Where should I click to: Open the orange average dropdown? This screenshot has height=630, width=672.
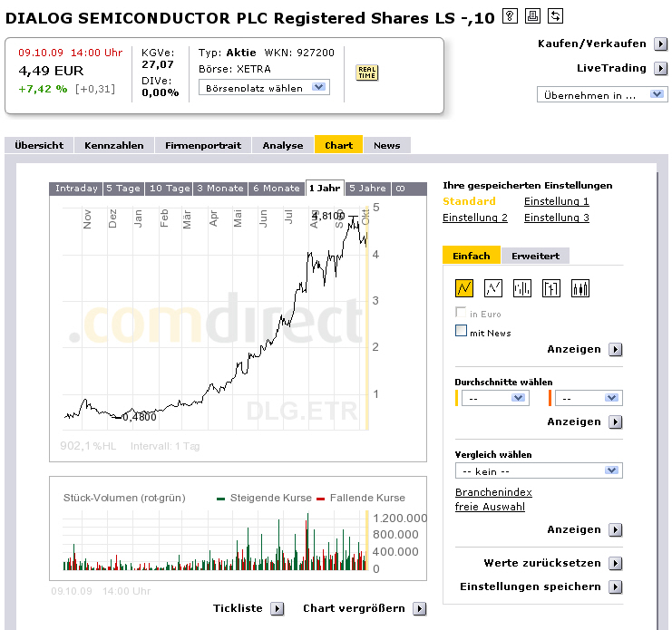coord(589,398)
